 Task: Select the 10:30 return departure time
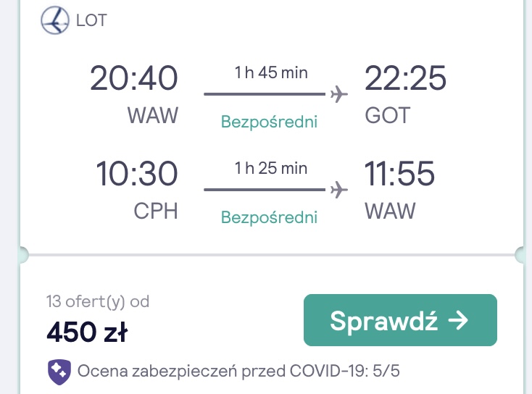pyautogui.click(x=137, y=174)
